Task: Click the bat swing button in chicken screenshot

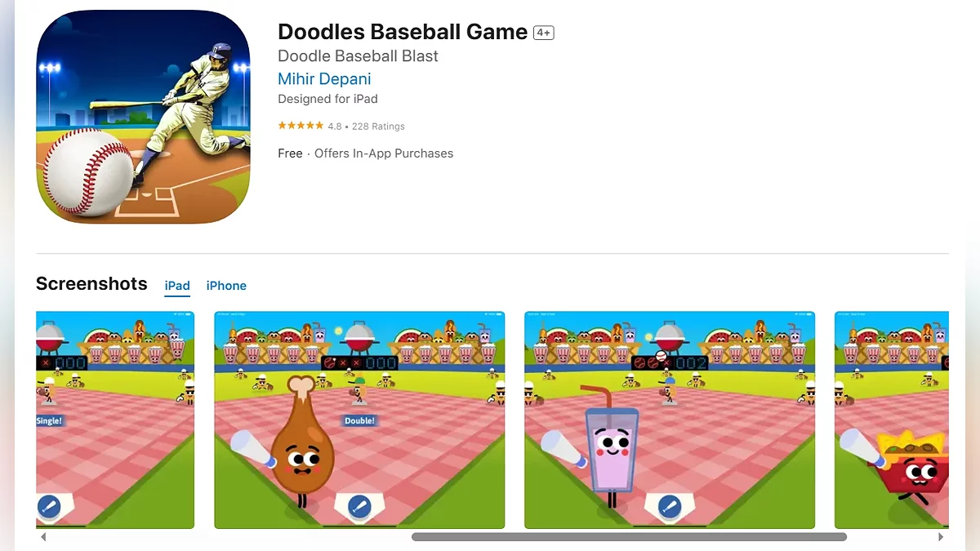Action: 359,507
